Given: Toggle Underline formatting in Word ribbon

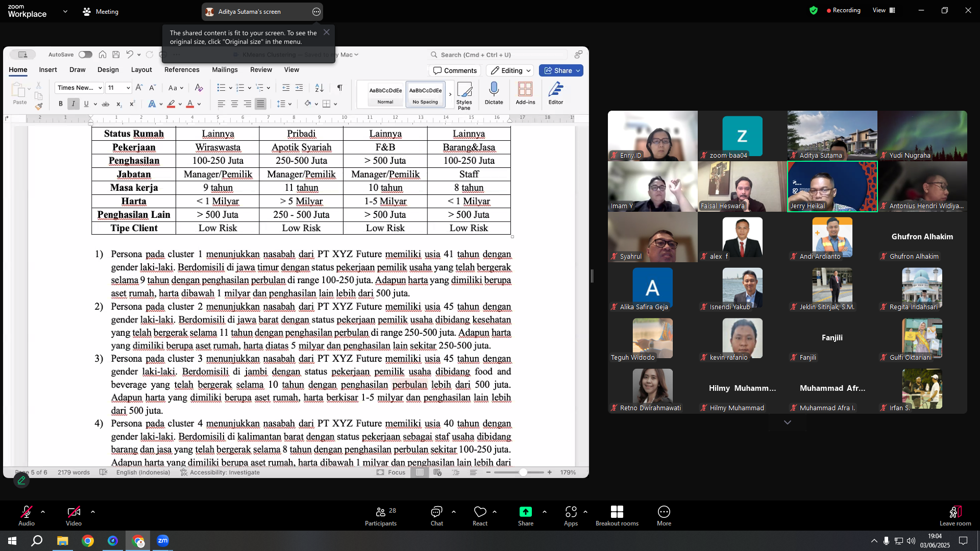Looking at the screenshot, I should (x=86, y=104).
